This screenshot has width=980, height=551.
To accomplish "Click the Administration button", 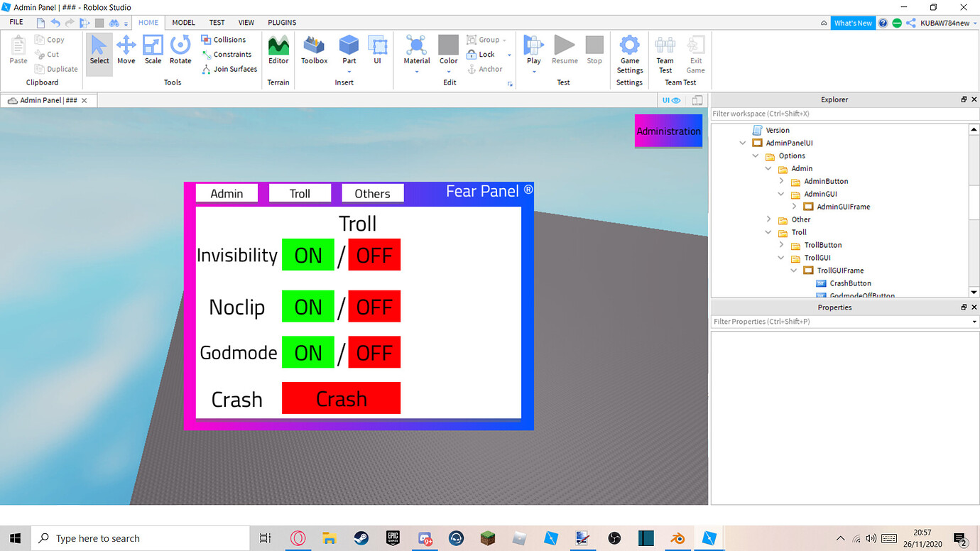I will [668, 131].
